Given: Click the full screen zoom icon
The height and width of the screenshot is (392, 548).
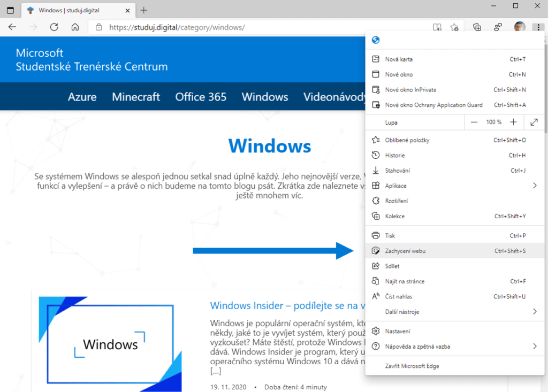Looking at the screenshot, I should click(x=534, y=122).
